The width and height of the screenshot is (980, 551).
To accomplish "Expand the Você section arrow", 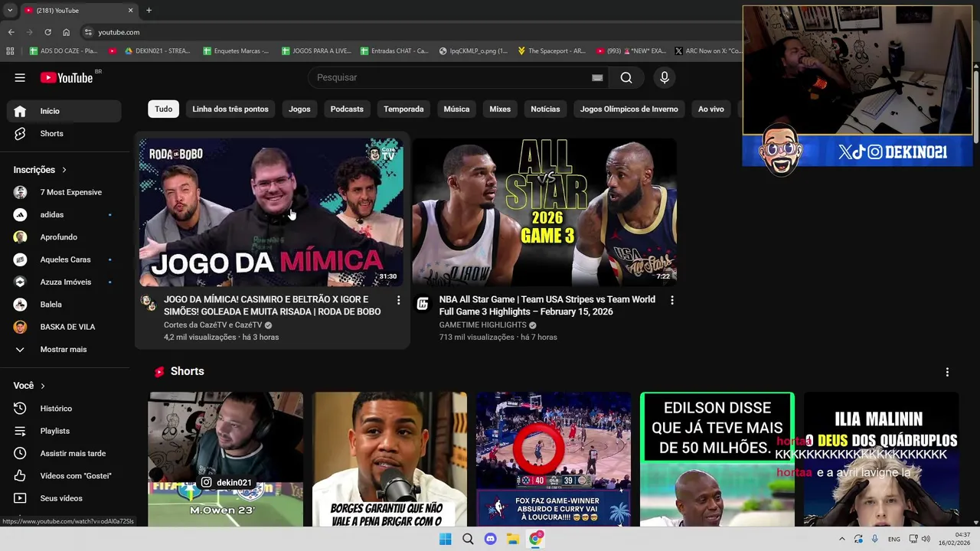I will click(x=42, y=386).
